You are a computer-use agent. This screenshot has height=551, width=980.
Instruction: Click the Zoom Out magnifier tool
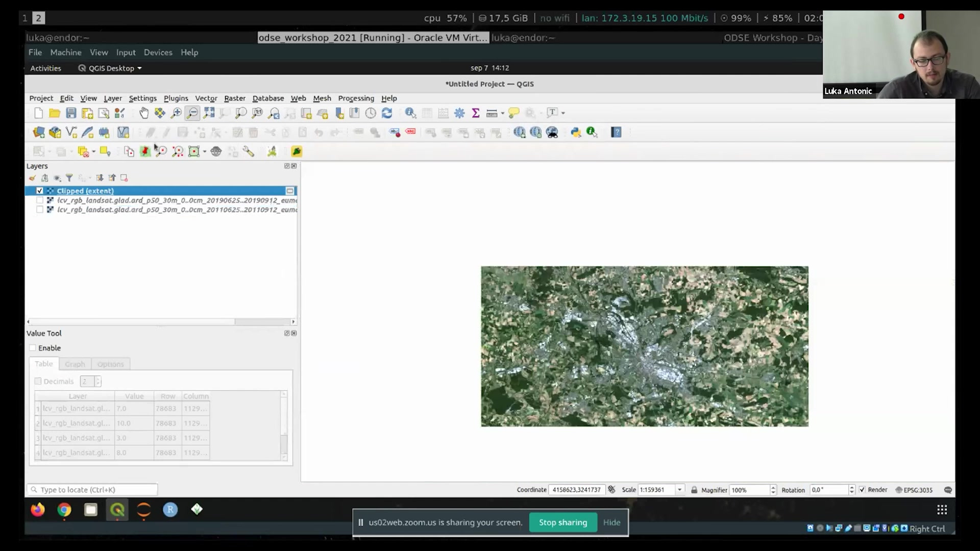point(192,113)
